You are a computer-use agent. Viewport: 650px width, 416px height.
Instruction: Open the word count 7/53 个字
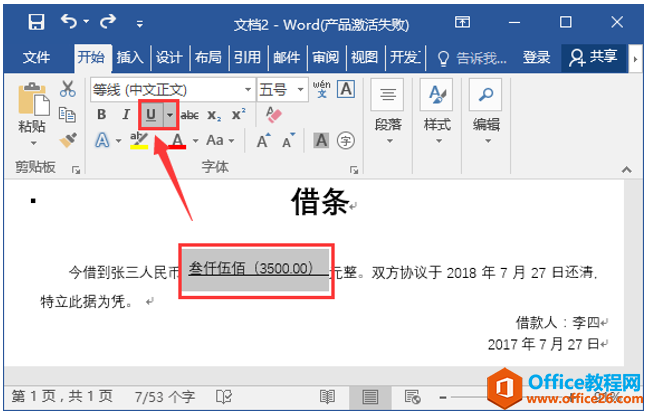point(164,397)
